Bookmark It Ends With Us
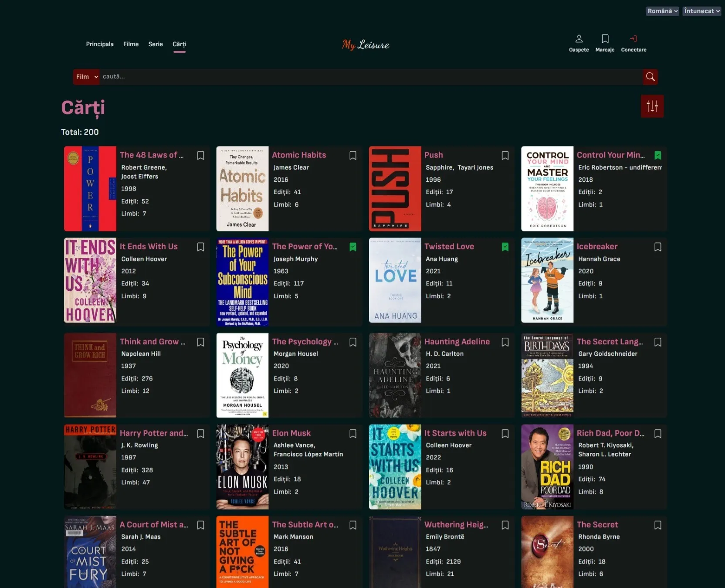 pos(200,247)
